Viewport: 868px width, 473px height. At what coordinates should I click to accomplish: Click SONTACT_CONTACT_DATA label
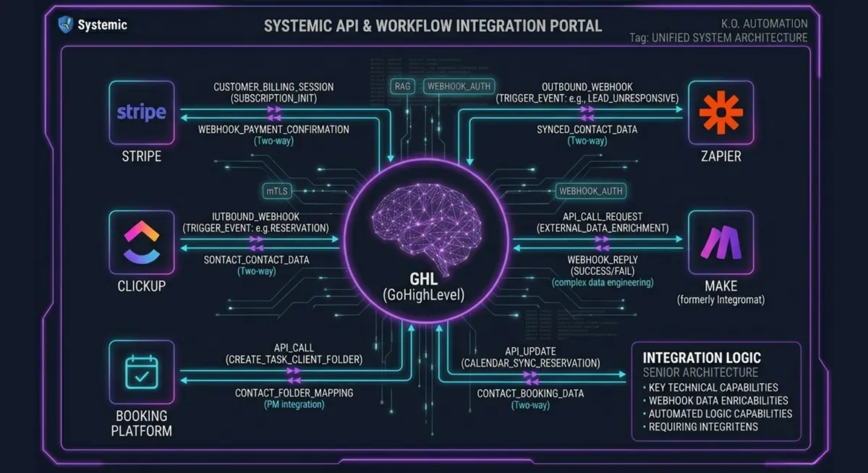pyautogui.click(x=256, y=259)
